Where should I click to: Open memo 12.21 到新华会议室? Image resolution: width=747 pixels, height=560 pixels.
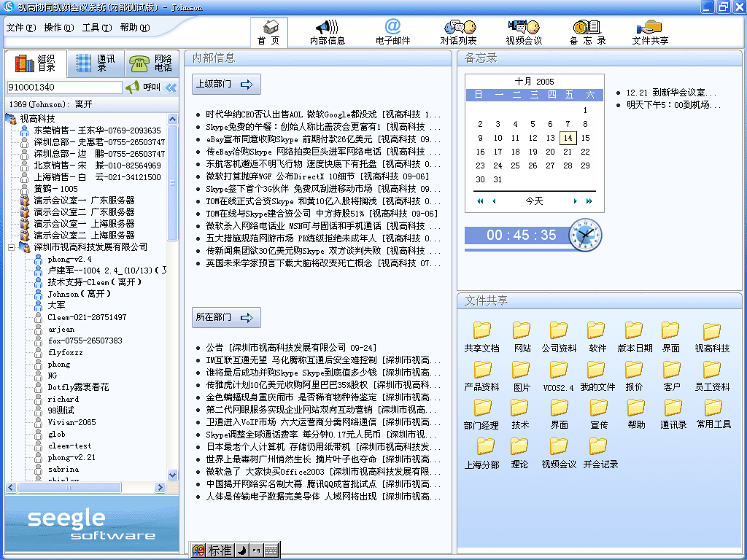[x=671, y=93]
